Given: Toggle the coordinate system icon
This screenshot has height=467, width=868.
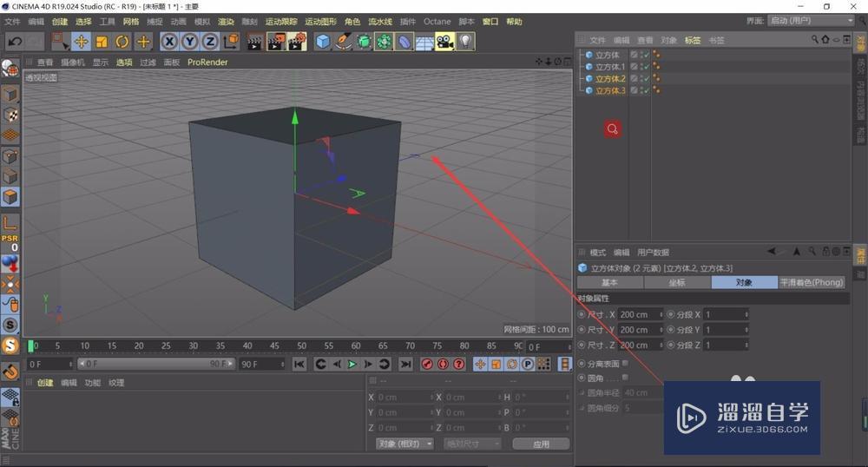Looking at the screenshot, I should [231, 42].
